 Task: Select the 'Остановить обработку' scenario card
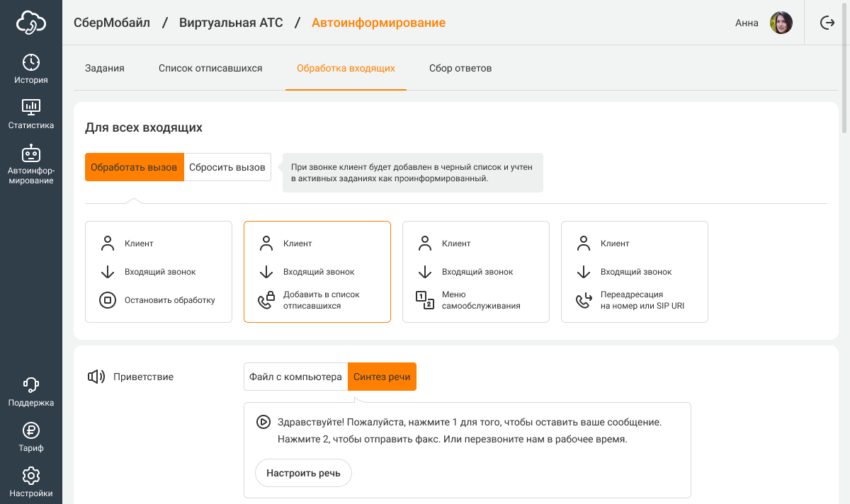(x=159, y=272)
